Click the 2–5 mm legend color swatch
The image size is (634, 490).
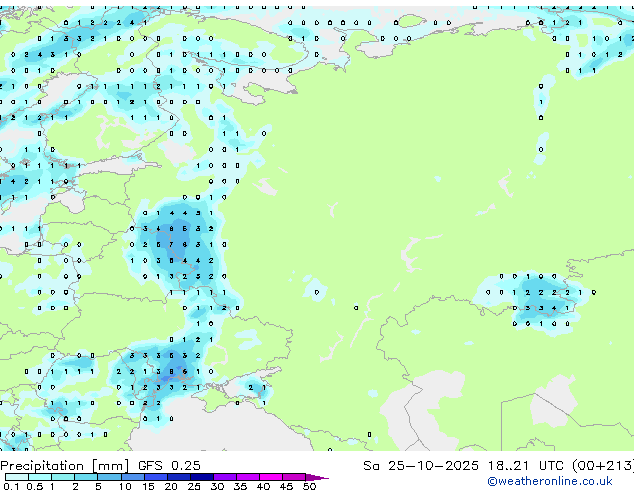tap(86, 477)
